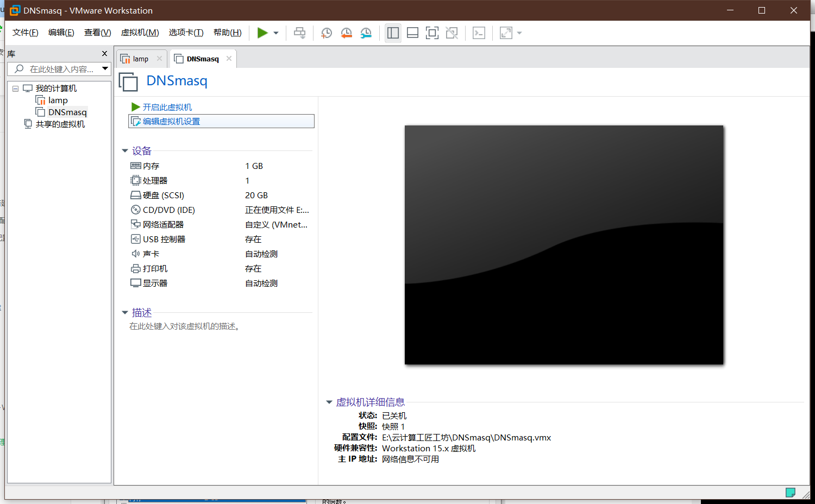Open the power options dropdown arrow
The height and width of the screenshot is (504, 815).
click(x=276, y=33)
